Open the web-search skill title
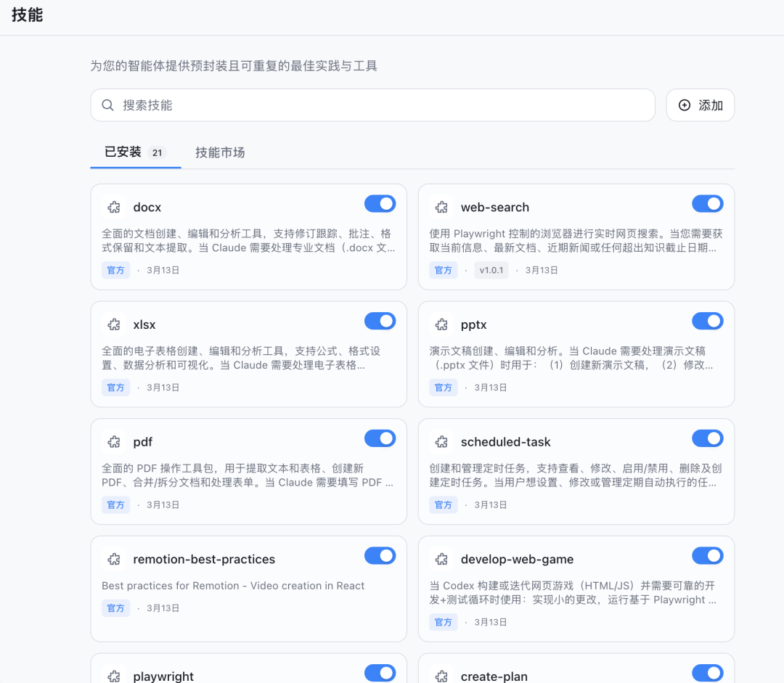 point(495,207)
